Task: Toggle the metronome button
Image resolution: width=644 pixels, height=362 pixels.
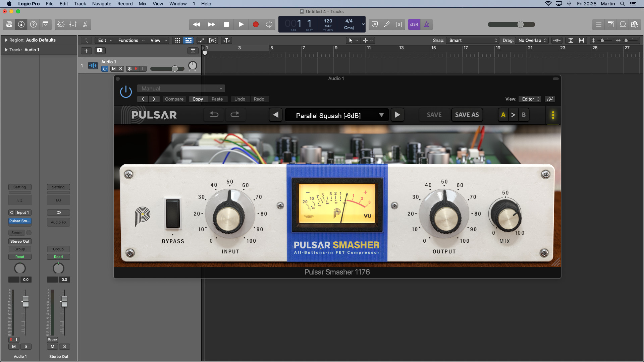Action: click(x=426, y=24)
